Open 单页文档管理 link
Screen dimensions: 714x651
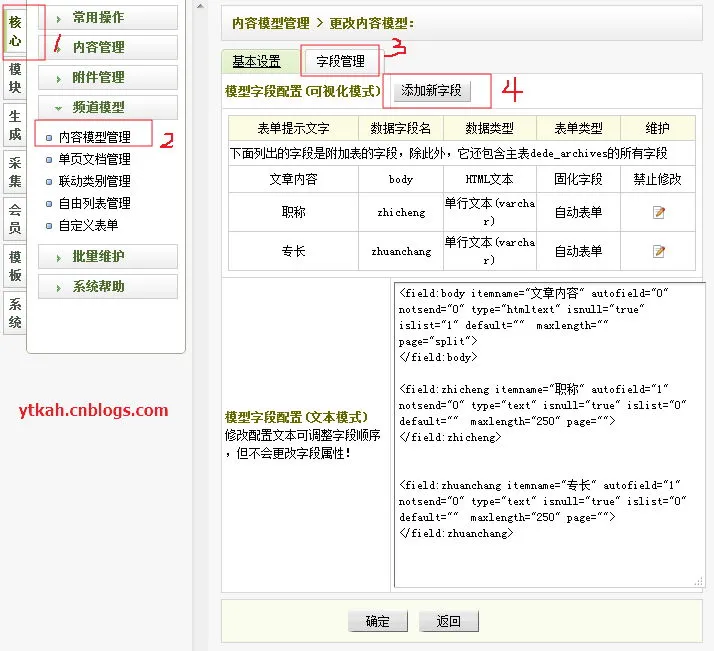coord(94,160)
